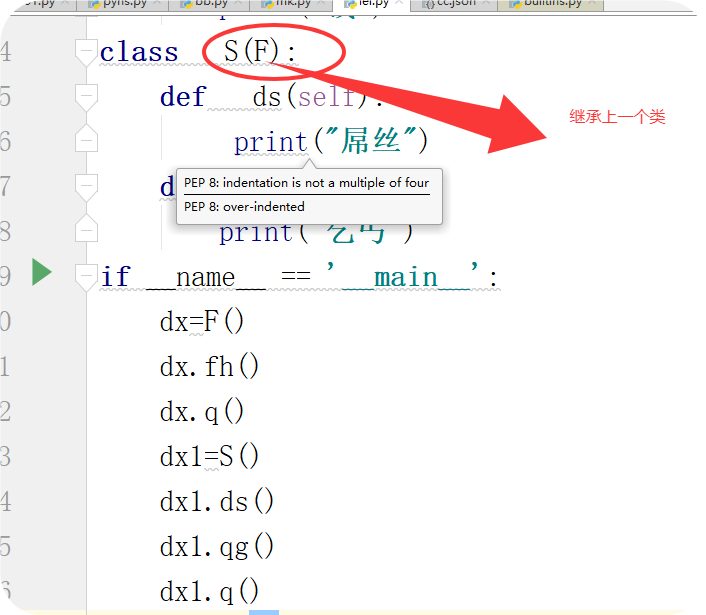Click the "PEP 8: over-indented" tooltip line

pyautogui.click(x=244, y=207)
